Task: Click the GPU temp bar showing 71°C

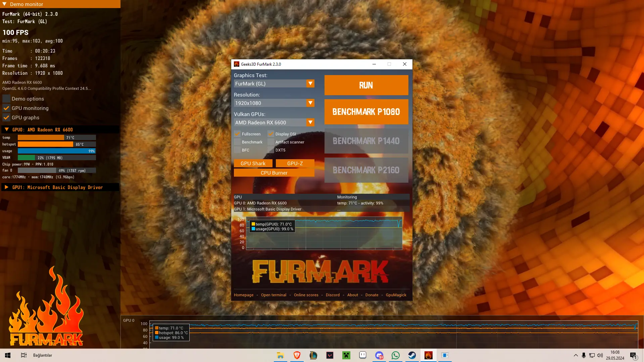Action: pos(57,137)
